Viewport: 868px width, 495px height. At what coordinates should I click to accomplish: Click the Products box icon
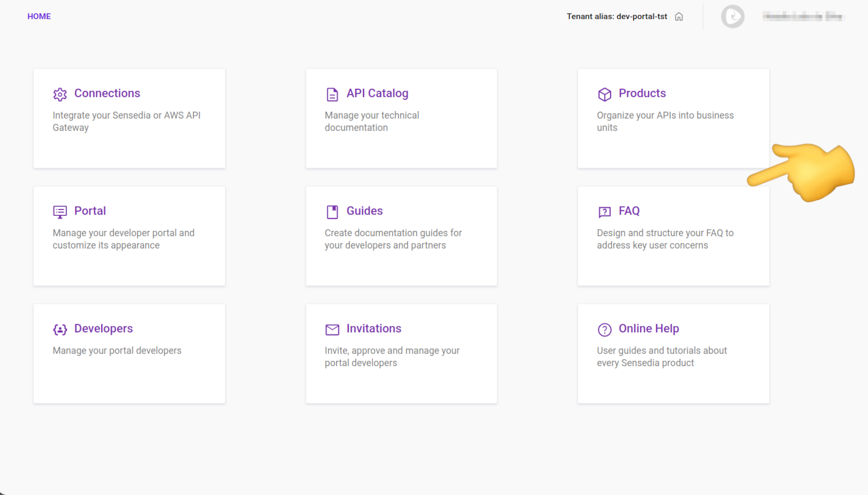[x=605, y=94]
